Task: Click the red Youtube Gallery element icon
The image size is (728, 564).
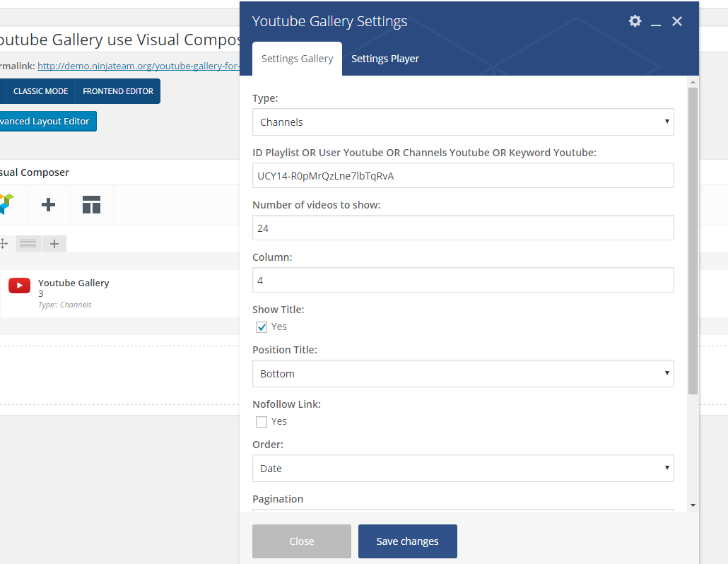Action: pos(20,286)
